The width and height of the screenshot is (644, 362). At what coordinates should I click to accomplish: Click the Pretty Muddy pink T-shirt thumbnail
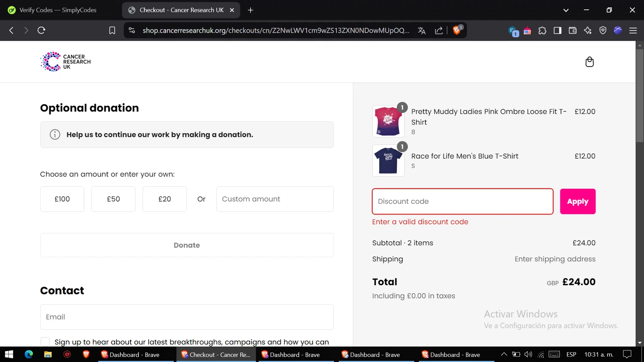[388, 121]
